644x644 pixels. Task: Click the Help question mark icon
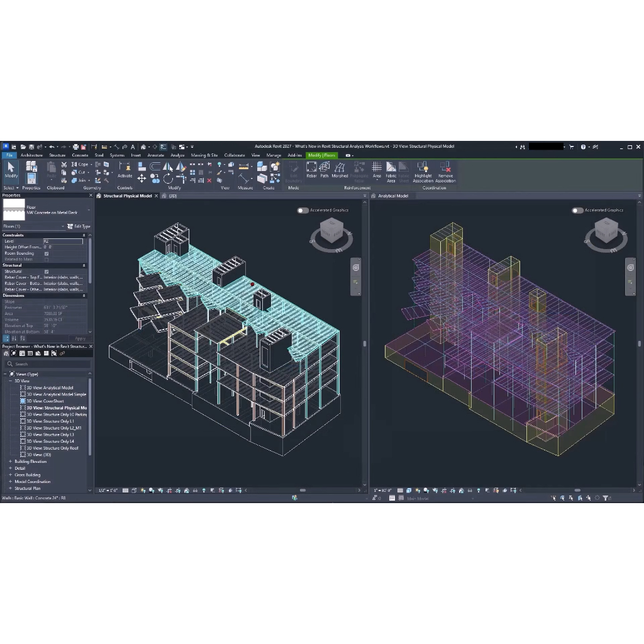coord(583,147)
